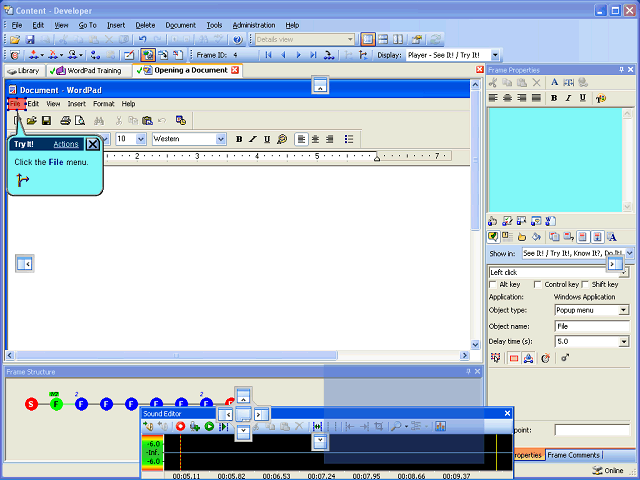Viewport: 640px width, 480px height.
Task: Go to the previous frame
Action: [x=283, y=55]
